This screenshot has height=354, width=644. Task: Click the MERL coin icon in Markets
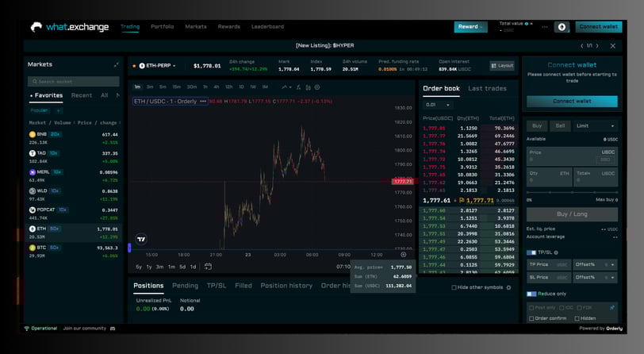click(32, 172)
